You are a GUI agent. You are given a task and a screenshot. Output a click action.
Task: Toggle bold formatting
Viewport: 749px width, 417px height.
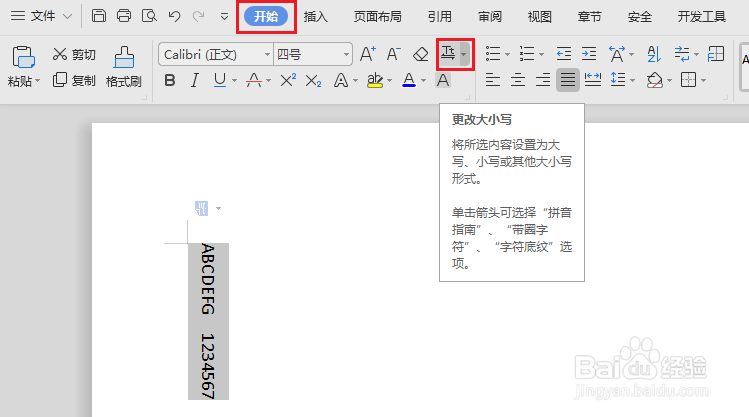pyautogui.click(x=170, y=80)
